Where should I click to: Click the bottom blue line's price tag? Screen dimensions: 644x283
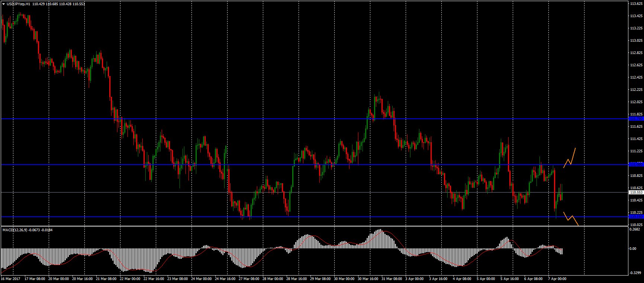[636, 216]
